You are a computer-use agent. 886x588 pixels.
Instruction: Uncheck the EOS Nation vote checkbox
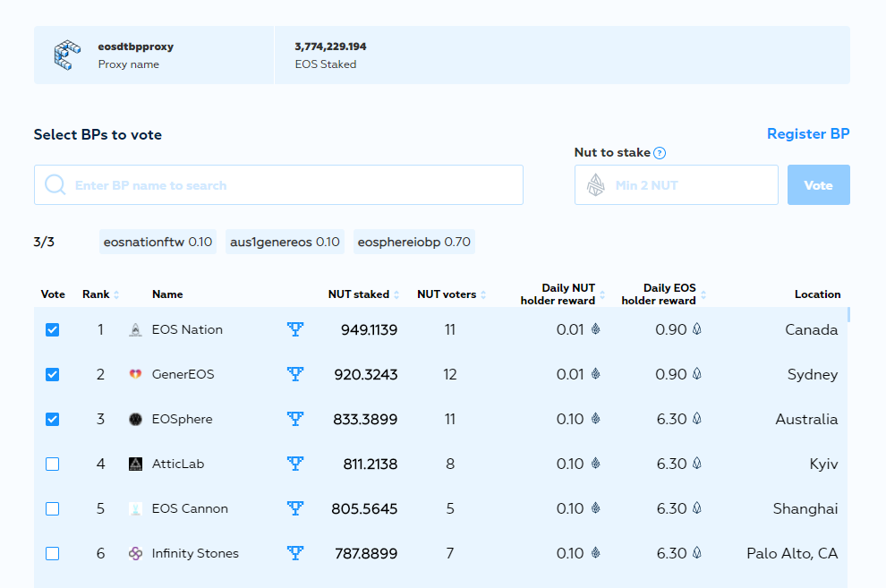[x=52, y=330]
